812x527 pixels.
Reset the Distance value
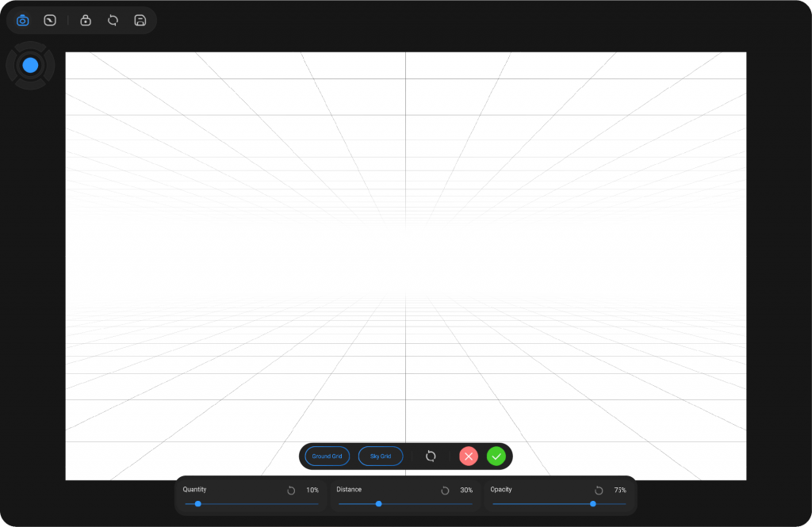[445, 491]
